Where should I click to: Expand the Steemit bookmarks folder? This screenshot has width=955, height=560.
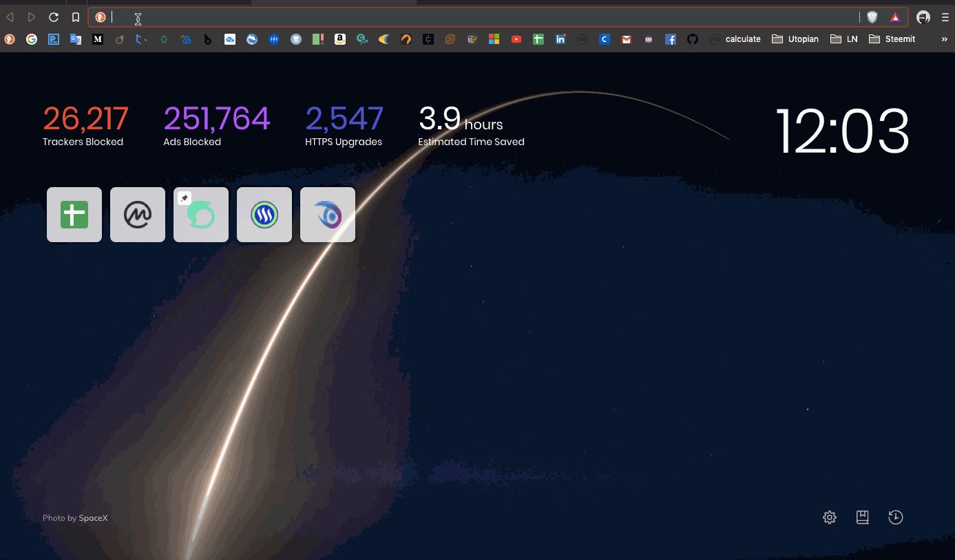[892, 39]
